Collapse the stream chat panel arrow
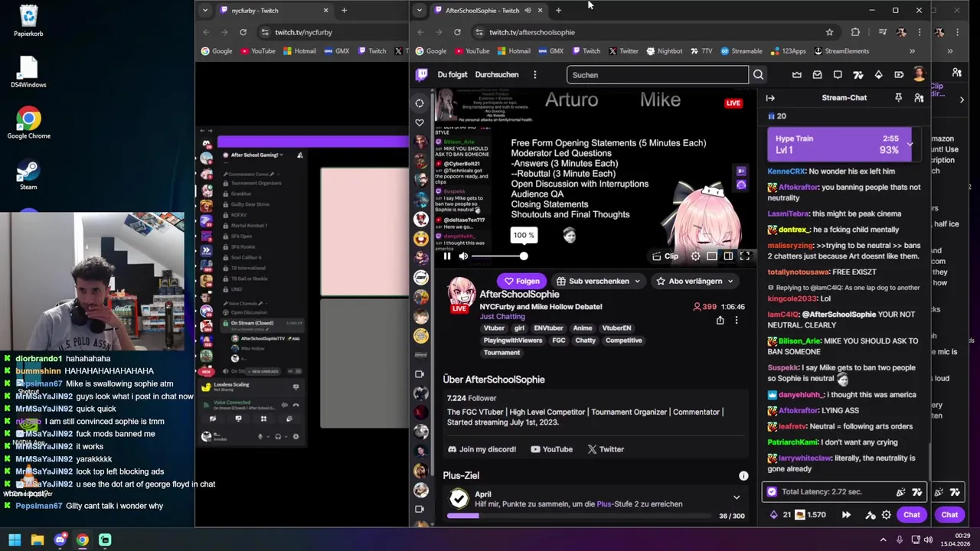980x551 pixels. point(770,98)
